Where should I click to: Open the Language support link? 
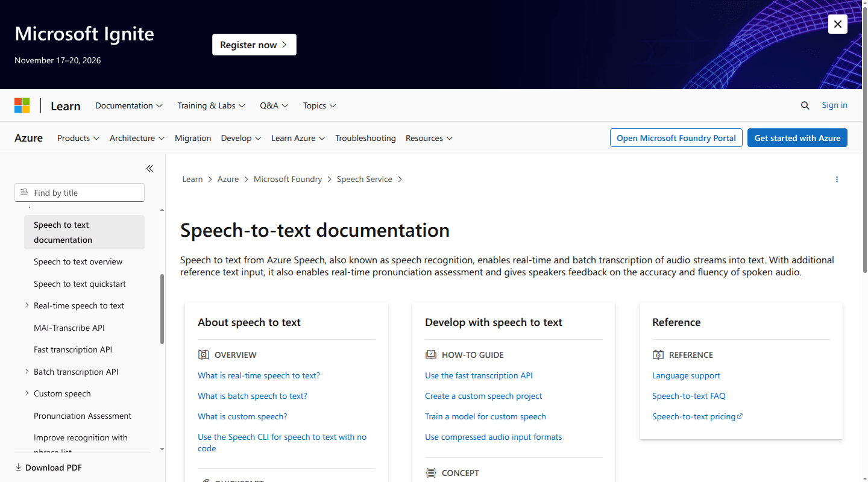(x=686, y=375)
